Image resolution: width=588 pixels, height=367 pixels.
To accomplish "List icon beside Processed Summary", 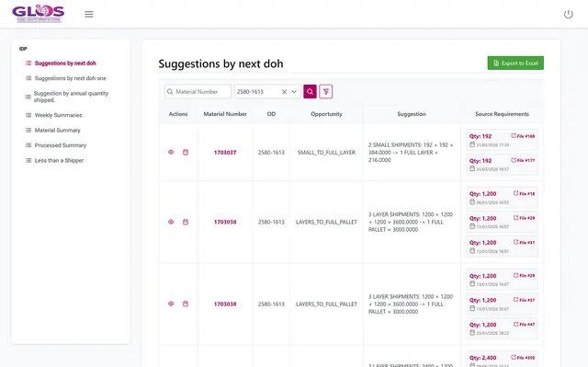I will (28, 145).
